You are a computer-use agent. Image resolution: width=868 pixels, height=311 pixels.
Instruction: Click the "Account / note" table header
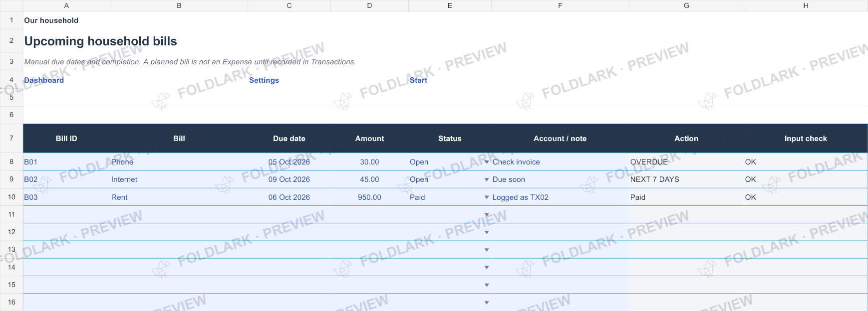point(560,139)
